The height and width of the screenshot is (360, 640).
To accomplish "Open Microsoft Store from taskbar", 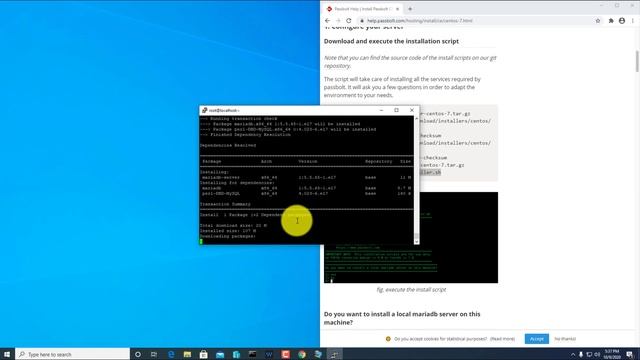I will coord(204,354).
